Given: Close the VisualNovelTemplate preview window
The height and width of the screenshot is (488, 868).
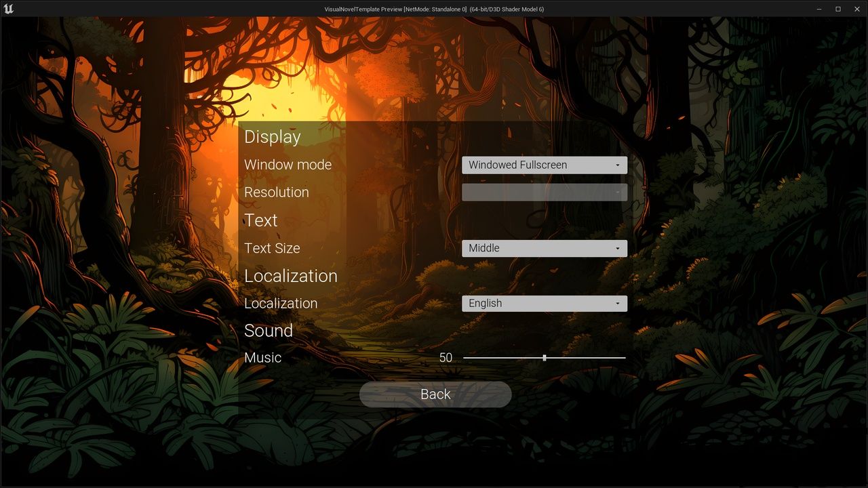Looking at the screenshot, I should [x=856, y=9].
